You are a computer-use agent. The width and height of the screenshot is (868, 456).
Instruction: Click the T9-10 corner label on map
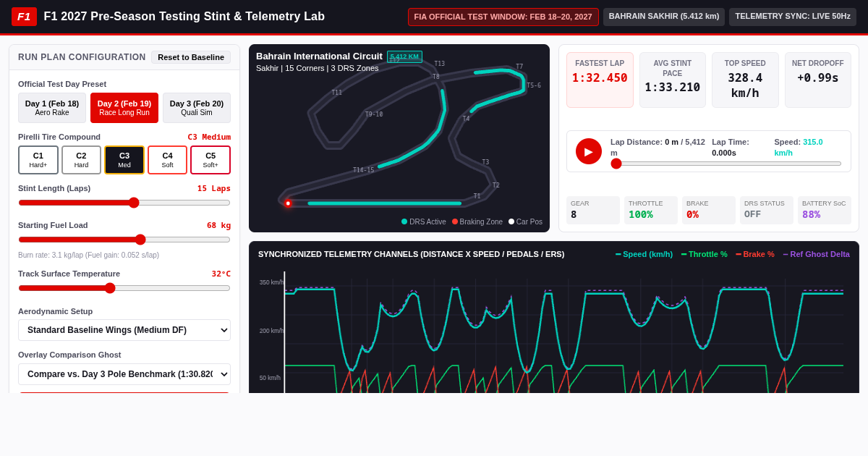tap(374, 114)
